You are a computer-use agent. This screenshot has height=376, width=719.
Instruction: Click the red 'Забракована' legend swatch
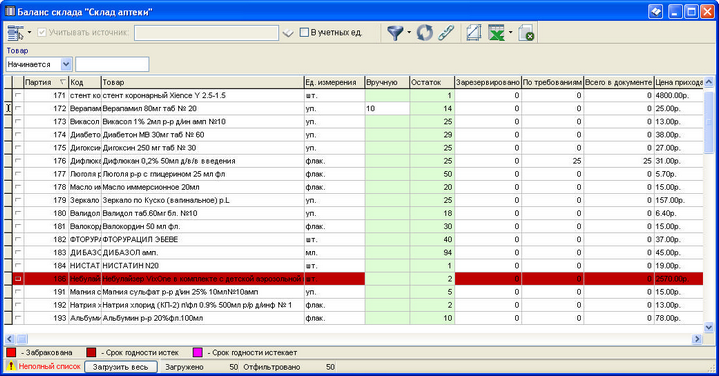tap(11, 352)
